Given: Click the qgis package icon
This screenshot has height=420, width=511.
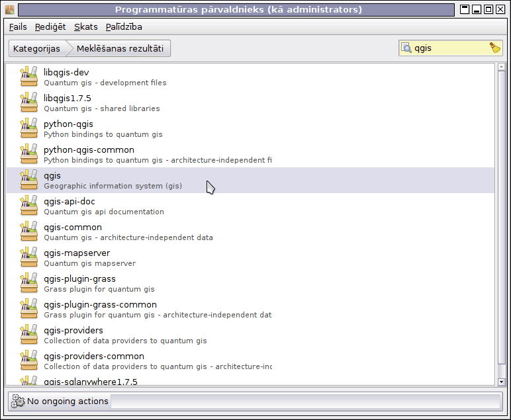Looking at the screenshot, I should 28,180.
